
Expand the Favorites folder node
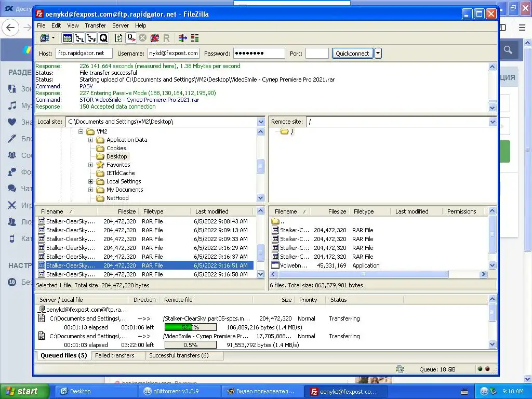[x=90, y=165]
